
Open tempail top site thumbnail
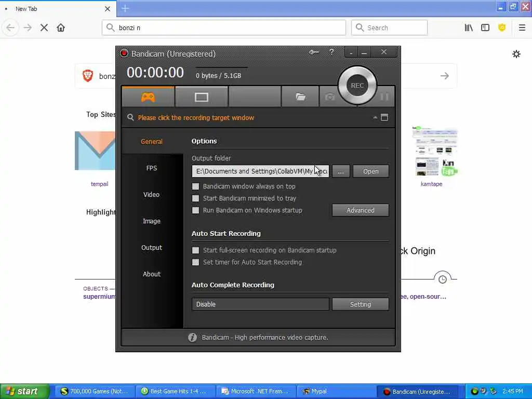(96, 151)
